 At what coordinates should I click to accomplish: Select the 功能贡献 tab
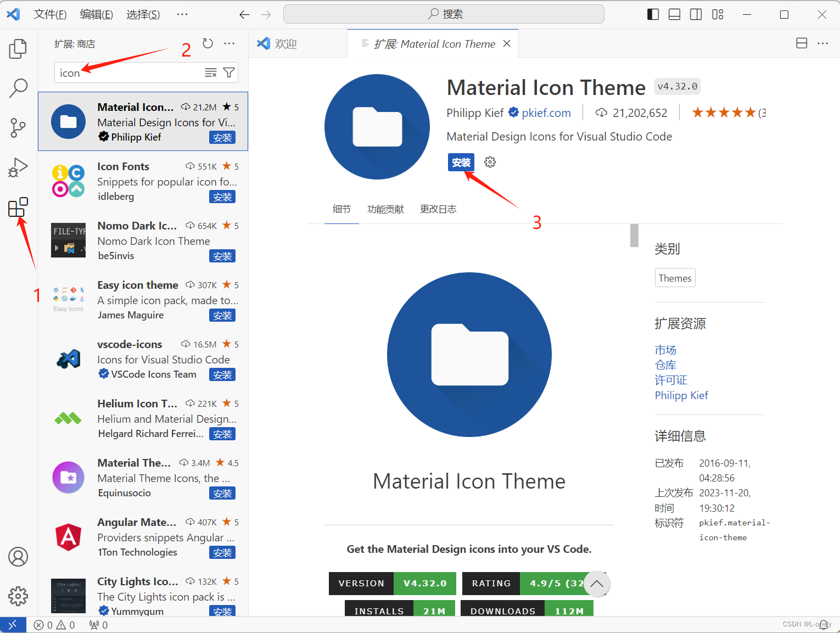coord(385,209)
